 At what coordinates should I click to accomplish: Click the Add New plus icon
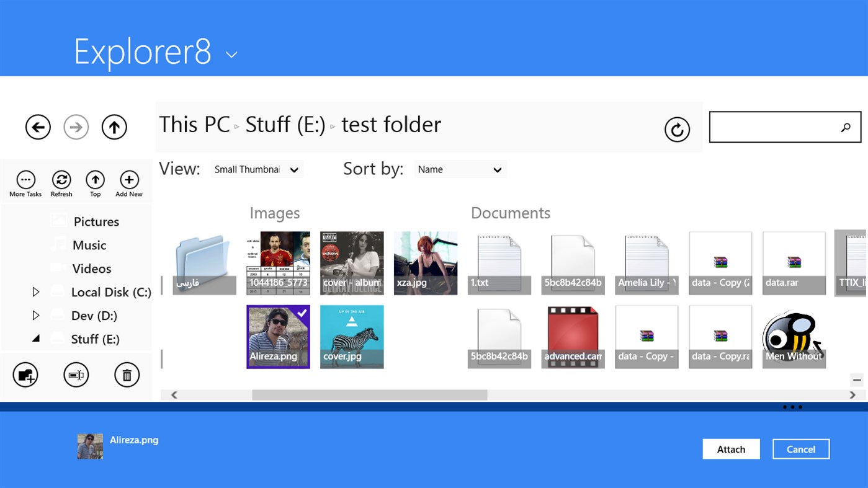[128, 180]
